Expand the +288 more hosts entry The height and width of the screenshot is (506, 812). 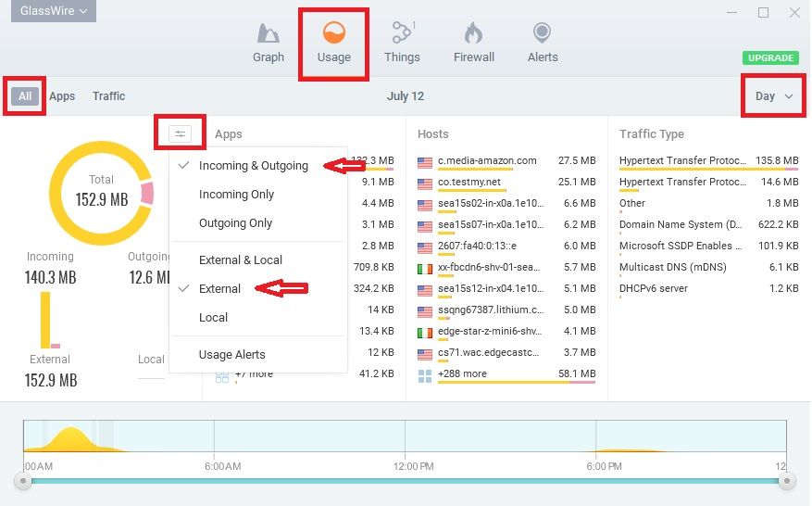(462, 374)
